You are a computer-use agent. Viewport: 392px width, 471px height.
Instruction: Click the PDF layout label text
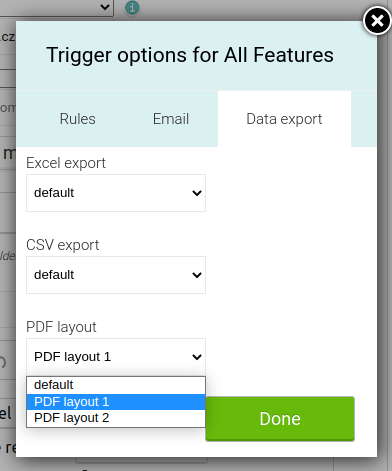(61, 327)
